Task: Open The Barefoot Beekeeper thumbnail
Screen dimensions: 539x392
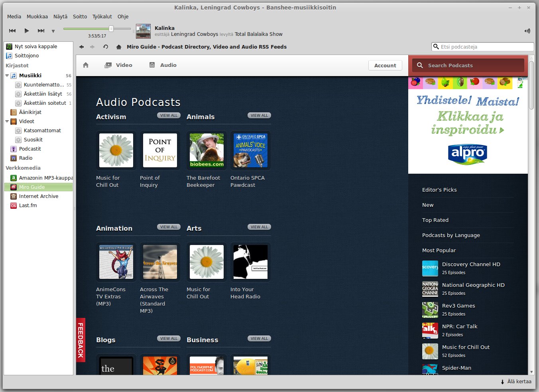Action: 207,150
